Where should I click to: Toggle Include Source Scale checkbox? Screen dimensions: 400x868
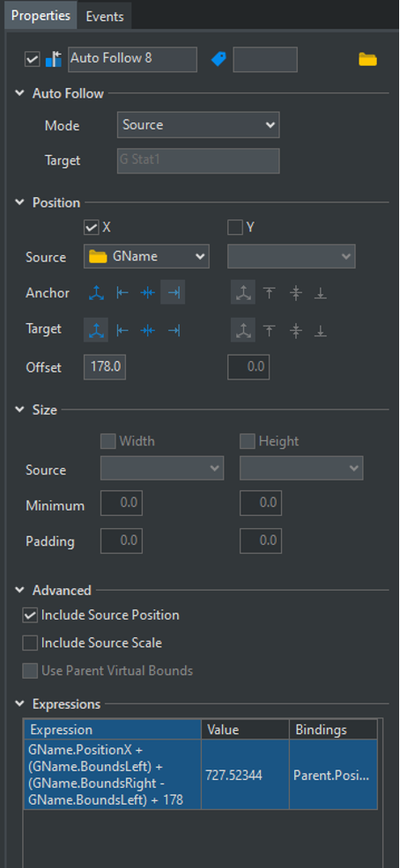tap(29, 644)
